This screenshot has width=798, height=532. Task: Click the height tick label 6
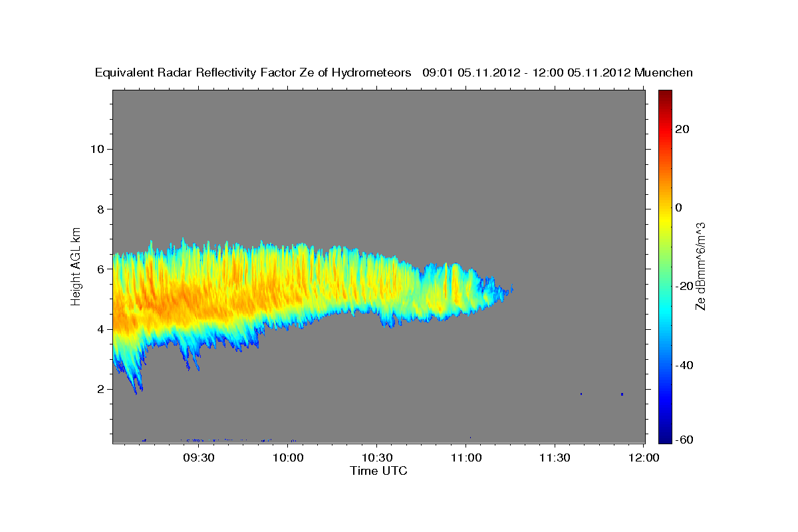(x=100, y=269)
